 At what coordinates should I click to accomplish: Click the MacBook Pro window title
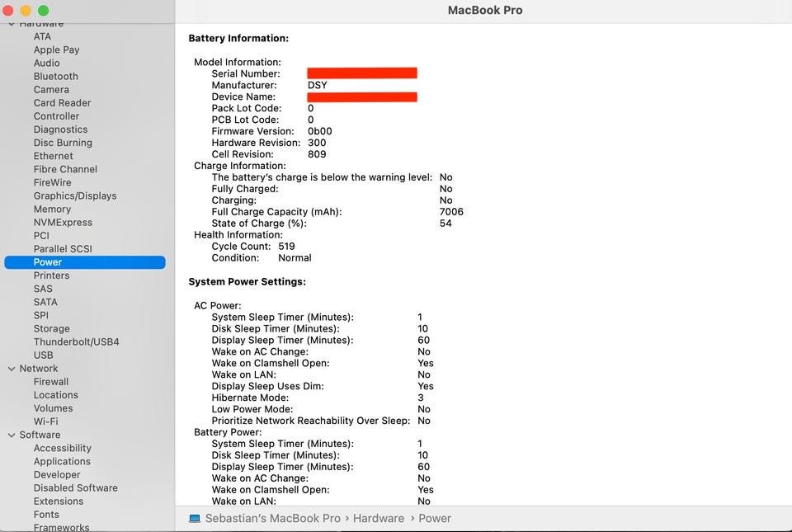click(x=485, y=10)
